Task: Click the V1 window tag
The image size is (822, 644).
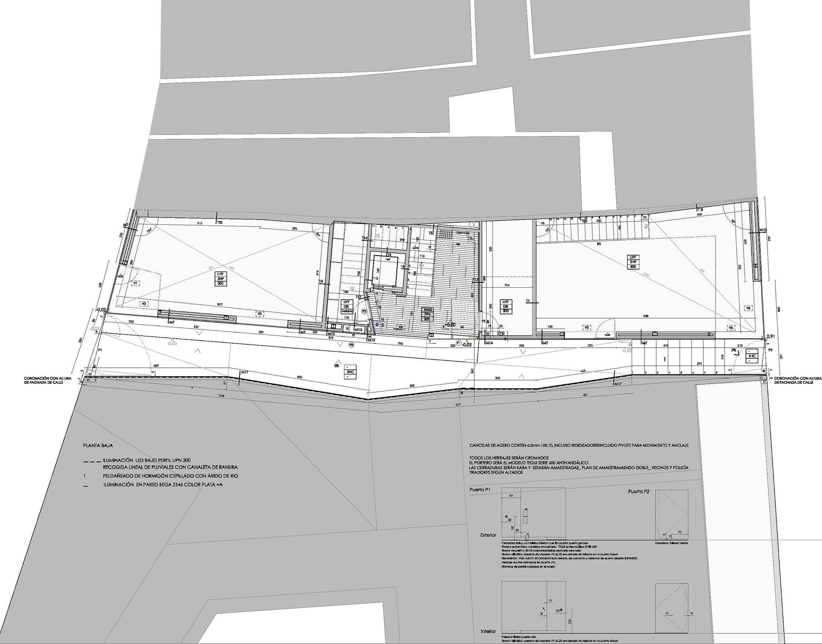Action: click(135, 283)
